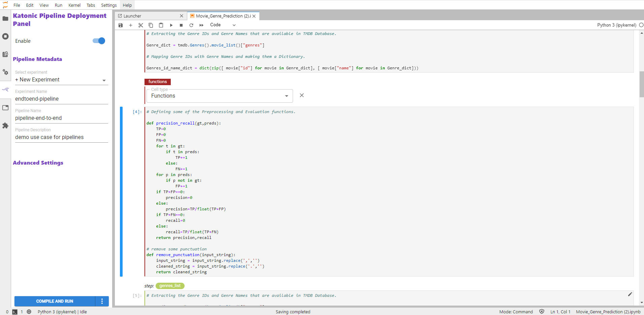
Task: Open the View menu
Action: (44, 5)
